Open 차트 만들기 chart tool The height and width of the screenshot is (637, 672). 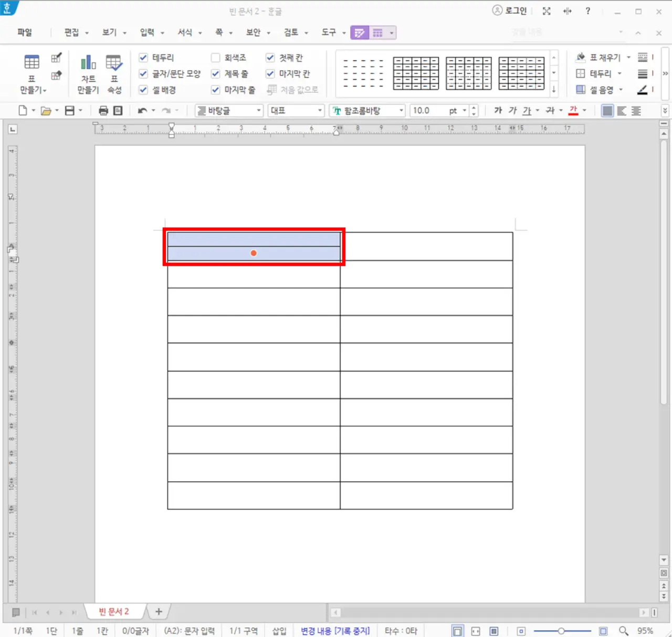pyautogui.click(x=88, y=73)
